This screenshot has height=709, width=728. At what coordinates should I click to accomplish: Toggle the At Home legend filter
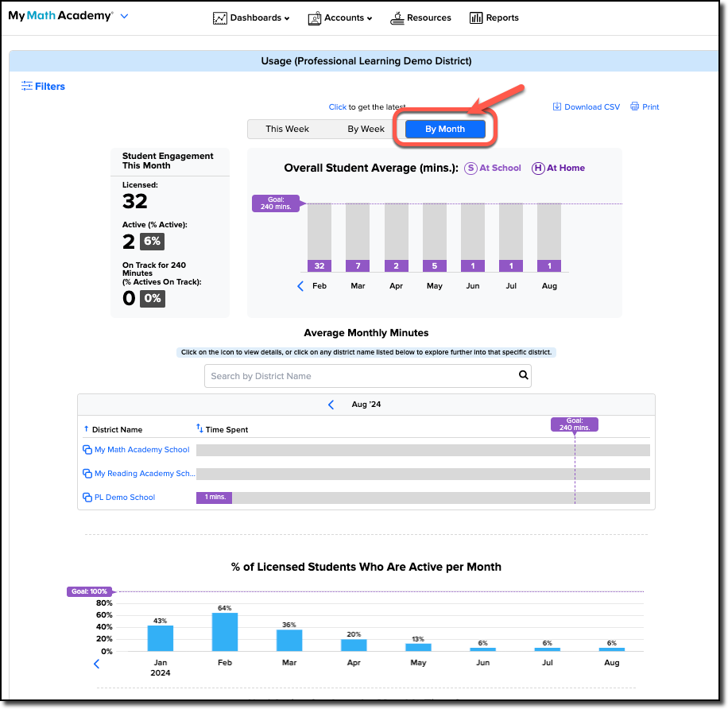[x=558, y=168]
